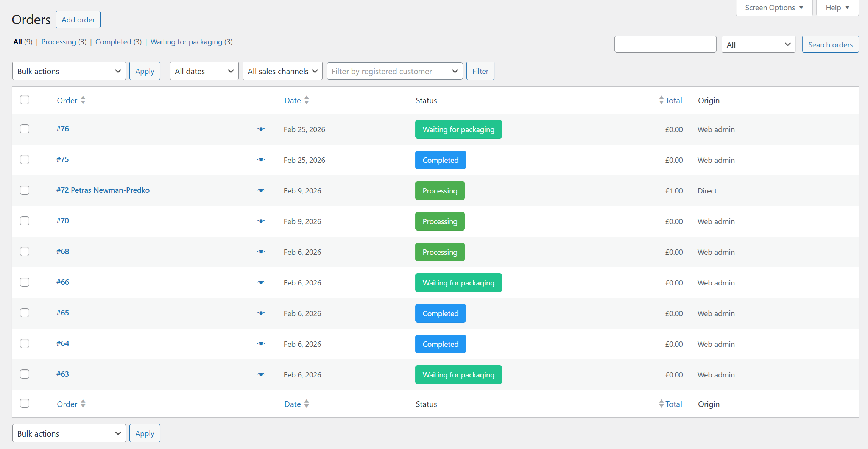Image resolution: width=868 pixels, height=449 pixels.
Task: Sort the table by the Date column
Action: tap(292, 100)
